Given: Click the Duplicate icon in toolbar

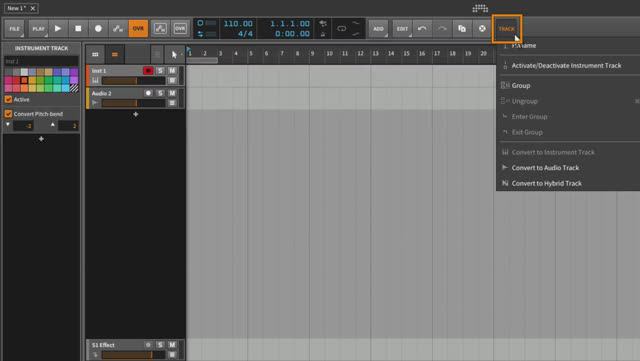Looking at the screenshot, I should (x=462, y=29).
